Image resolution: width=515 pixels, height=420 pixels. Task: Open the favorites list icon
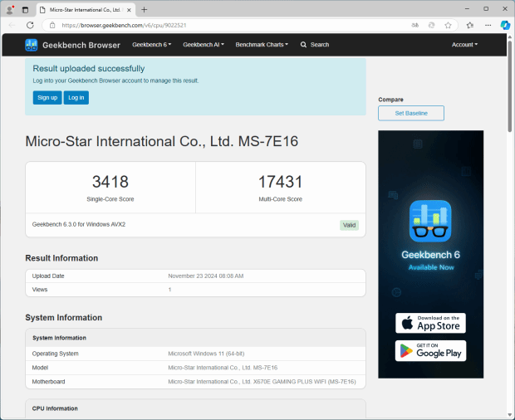click(470, 25)
